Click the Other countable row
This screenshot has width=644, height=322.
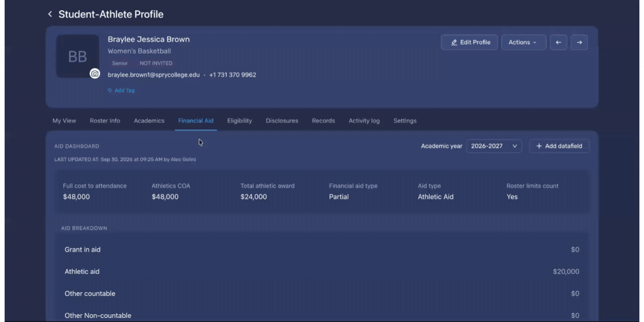pos(322,294)
